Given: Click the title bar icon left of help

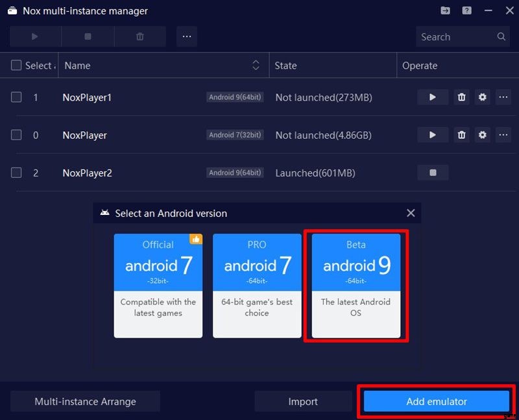Looking at the screenshot, I should [x=445, y=10].
